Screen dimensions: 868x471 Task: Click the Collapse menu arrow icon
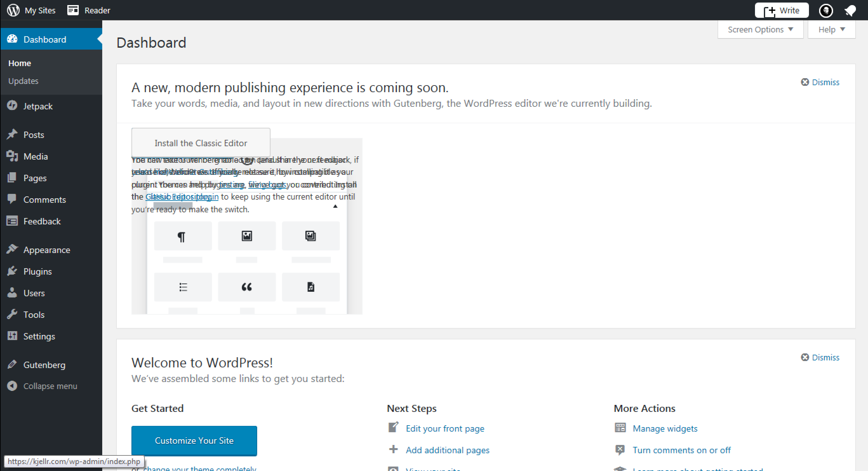coord(12,386)
